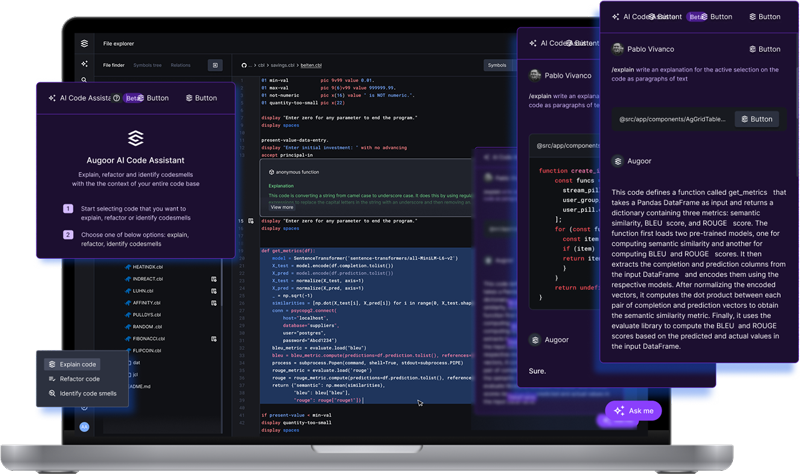Click the Button in the Pablo Vivanco row
This screenshot has height=474, width=800.
764,49
